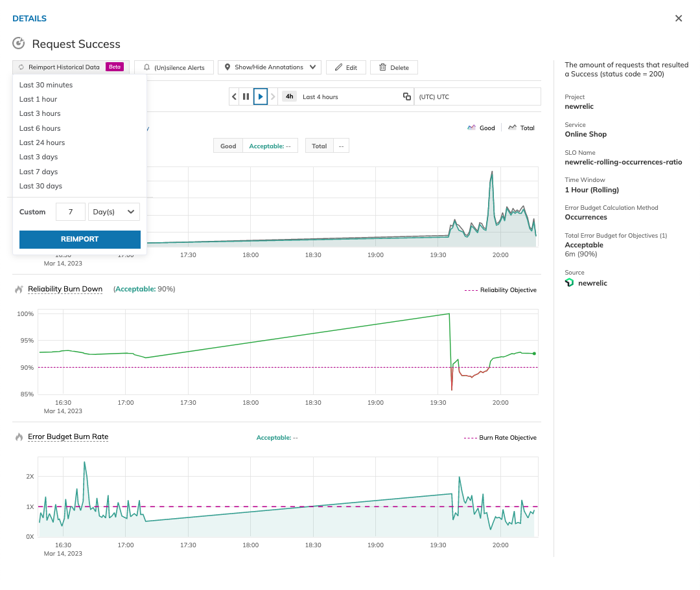
Task: Click the Request Success SLO icon
Action: (x=19, y=44)
